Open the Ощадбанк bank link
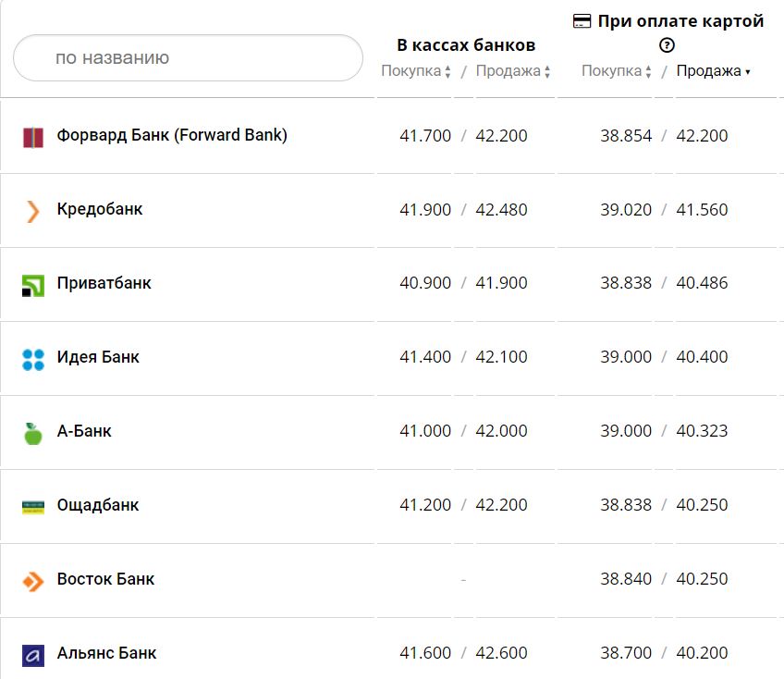This screenshot has height=679, width=784. click(98, 505)
